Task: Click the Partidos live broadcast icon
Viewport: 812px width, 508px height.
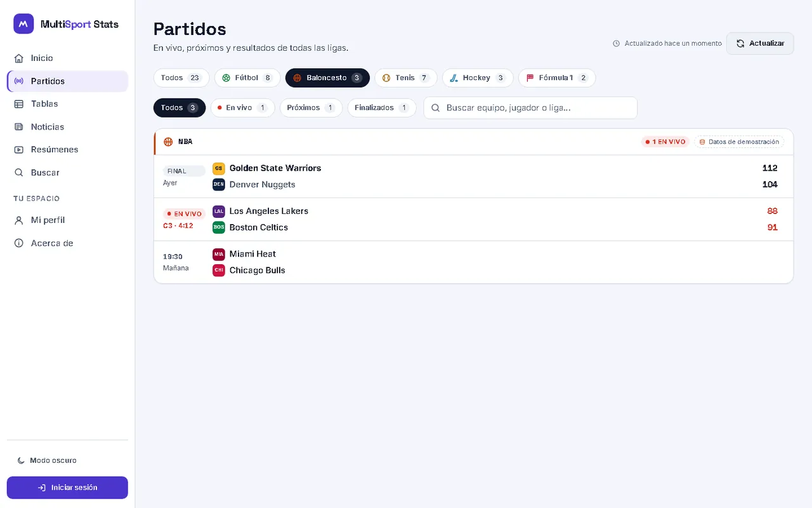Action: pos(19,81)
